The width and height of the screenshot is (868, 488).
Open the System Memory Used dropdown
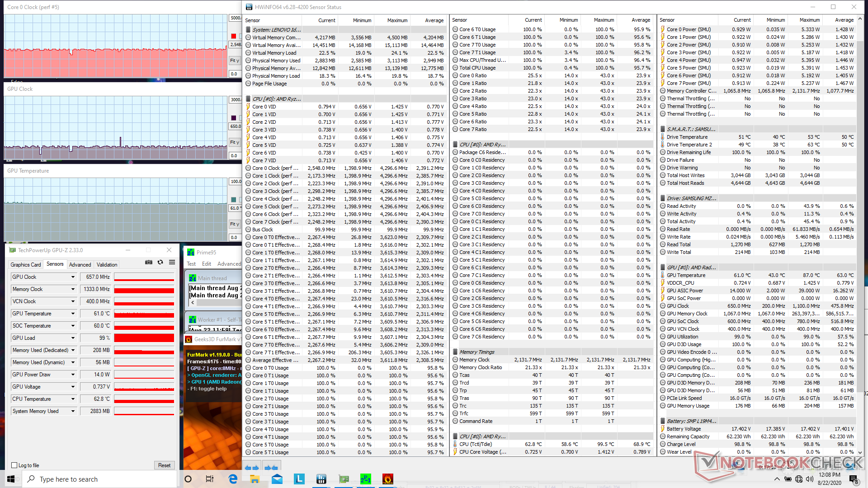click(72, 411)
